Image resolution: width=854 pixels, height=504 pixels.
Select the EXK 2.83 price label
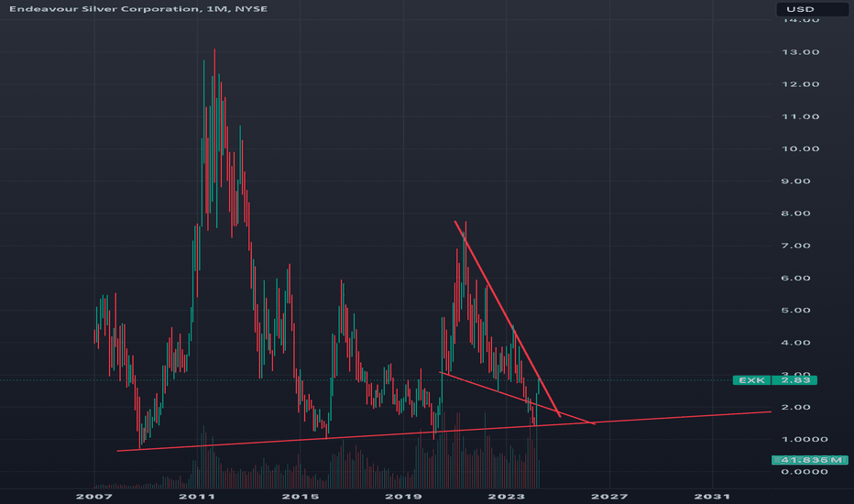774,380
